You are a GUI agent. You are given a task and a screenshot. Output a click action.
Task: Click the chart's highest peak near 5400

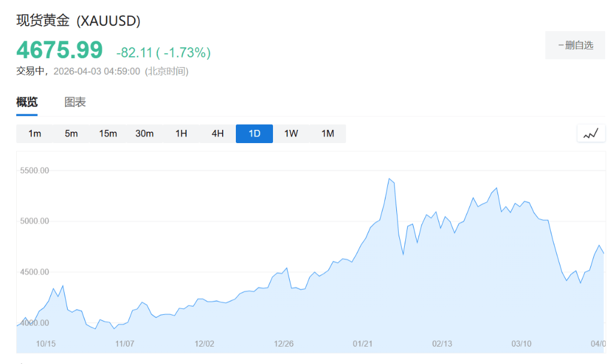[389, 179]
